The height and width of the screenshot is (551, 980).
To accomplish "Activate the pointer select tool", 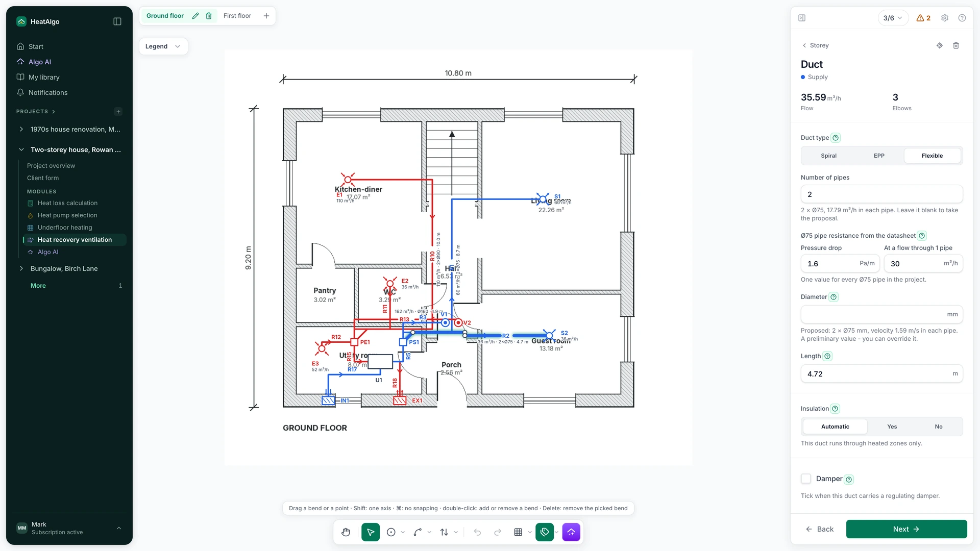I will 371,532.
